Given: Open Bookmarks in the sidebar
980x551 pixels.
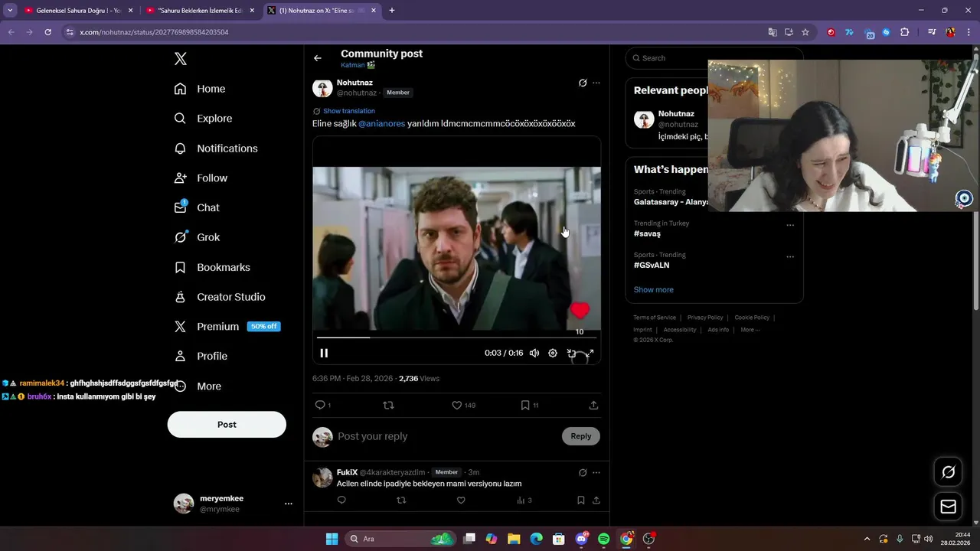Looking at the screenshot, I should [212, 267].
